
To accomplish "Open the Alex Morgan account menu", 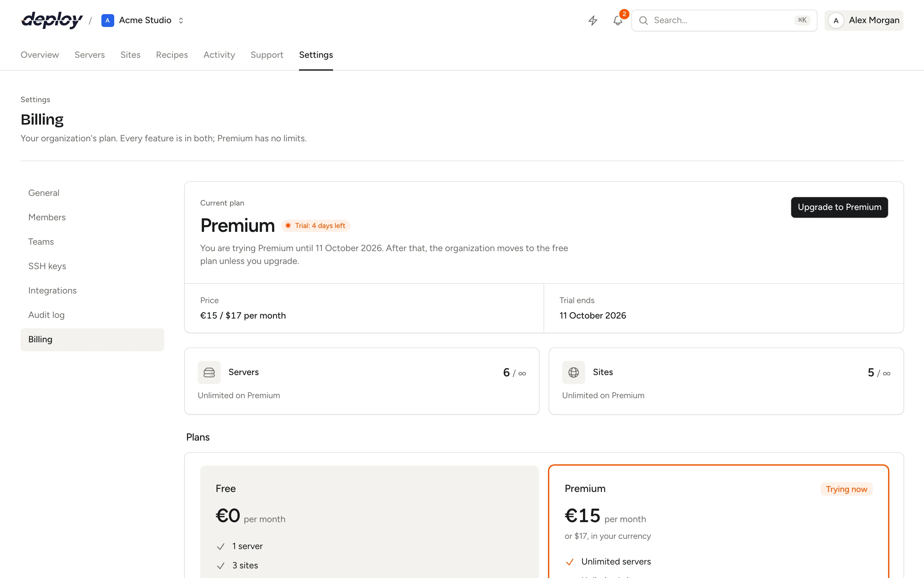I will [864, 20].
